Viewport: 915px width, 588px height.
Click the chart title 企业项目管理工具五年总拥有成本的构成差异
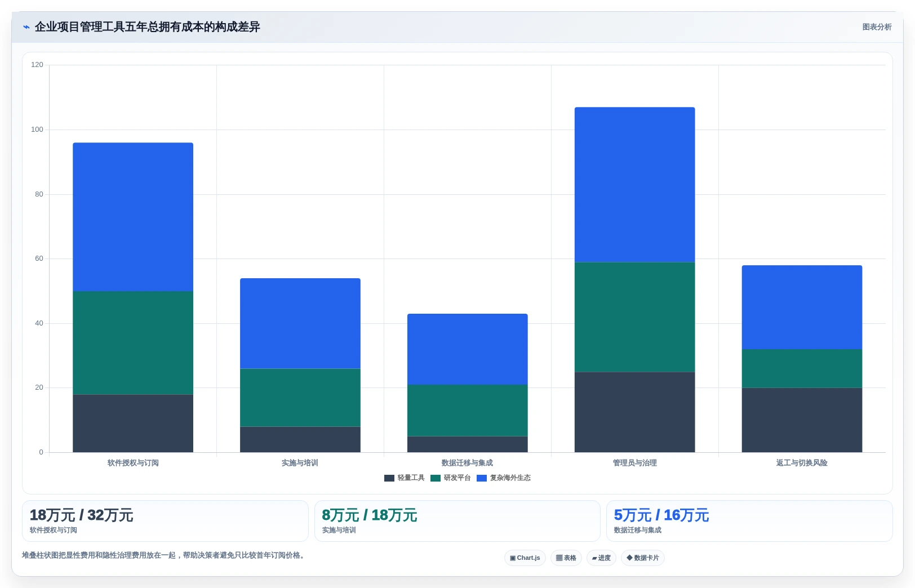pos(148,27)
